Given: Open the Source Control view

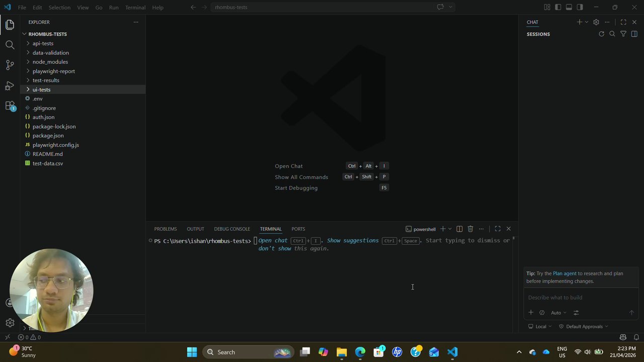Looking at the screenshot, I should pyautogui.click(x=10, y=65).
